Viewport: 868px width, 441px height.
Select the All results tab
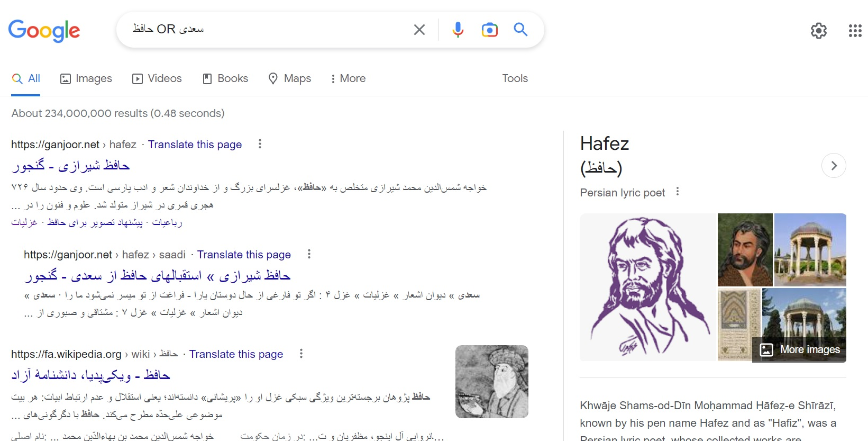coord(26,79)
